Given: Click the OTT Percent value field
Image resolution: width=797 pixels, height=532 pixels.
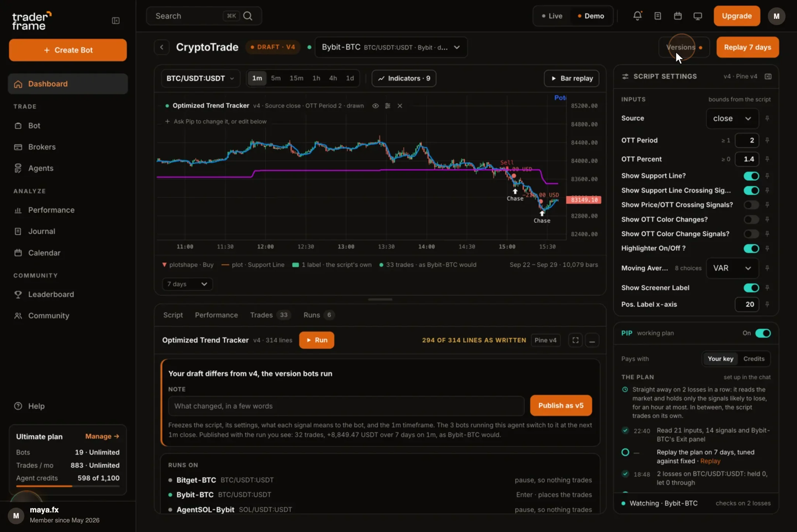Looking at the screenshot, I should tap(747, 159).
